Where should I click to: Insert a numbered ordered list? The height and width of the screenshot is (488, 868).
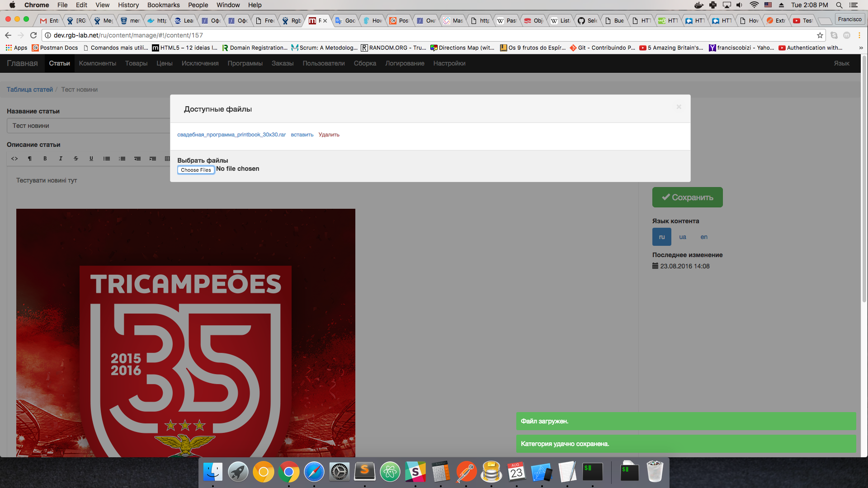tap(122, 159)
